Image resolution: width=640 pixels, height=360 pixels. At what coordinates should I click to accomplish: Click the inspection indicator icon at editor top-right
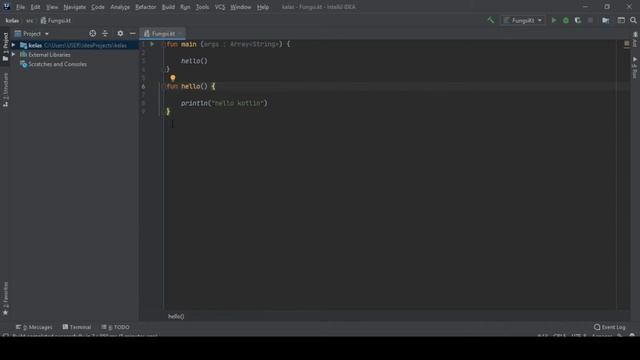pyautogui.click(x=627, y=43)
